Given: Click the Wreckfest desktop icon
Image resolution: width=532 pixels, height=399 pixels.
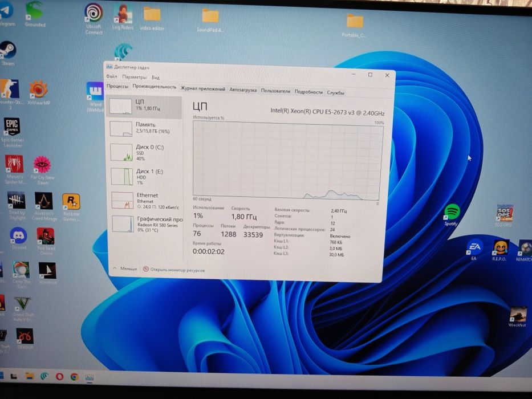Looking at the screenshot, I should click(x=517, y=317).
